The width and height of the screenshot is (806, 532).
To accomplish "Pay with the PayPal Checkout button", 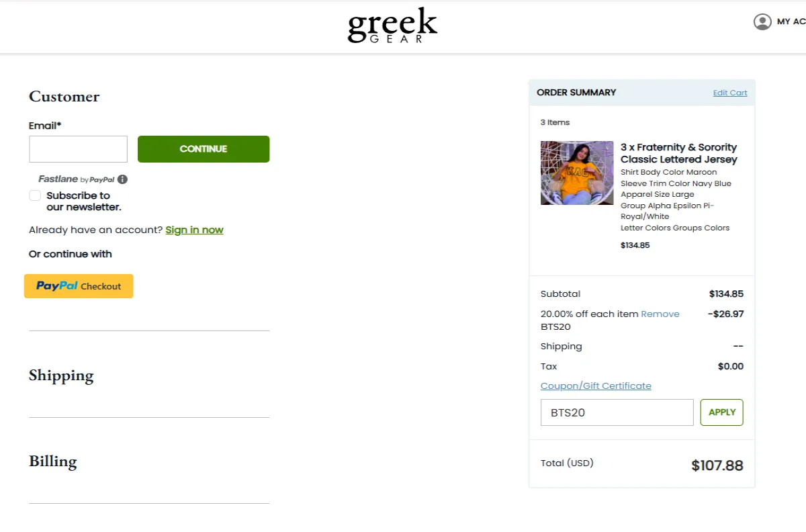I will click(79, 286).
